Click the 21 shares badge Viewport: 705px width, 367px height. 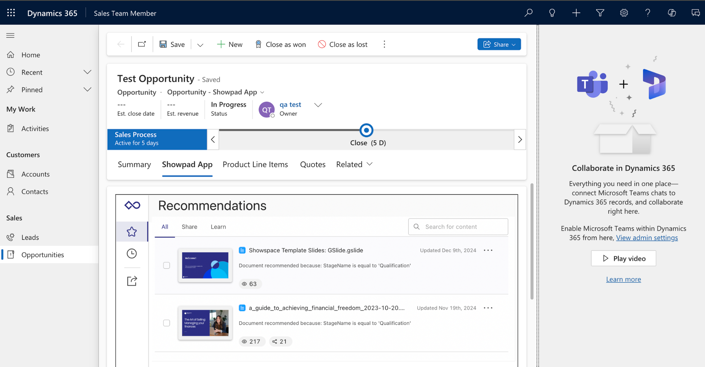280,341
